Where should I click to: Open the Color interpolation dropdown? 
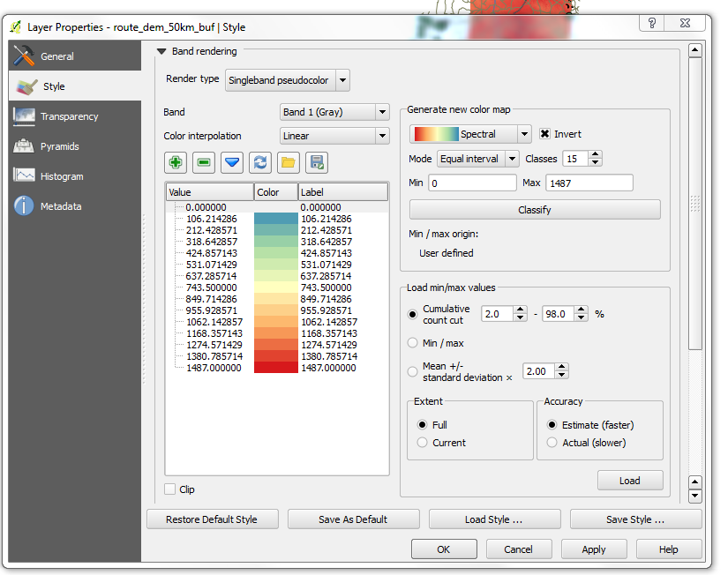[334, 136]
